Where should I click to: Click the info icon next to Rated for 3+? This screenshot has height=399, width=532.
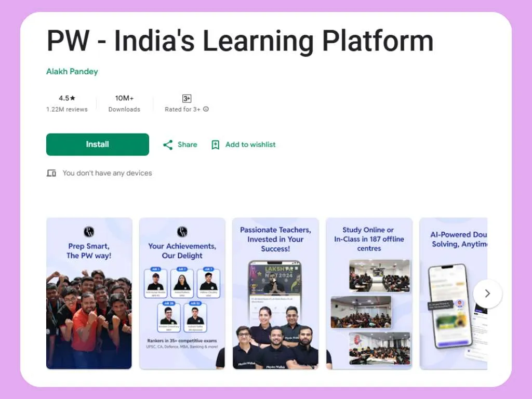click(206, 109)
